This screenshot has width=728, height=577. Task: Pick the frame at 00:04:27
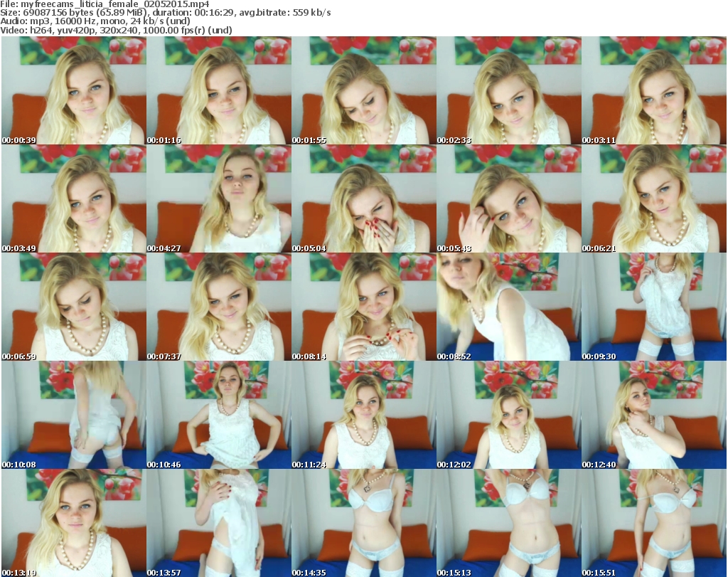[x=219, y=198]
